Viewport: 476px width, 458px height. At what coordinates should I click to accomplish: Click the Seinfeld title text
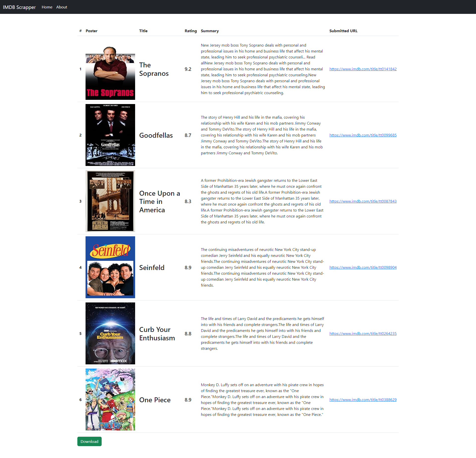pyautogui.click(x=151, y=268)
